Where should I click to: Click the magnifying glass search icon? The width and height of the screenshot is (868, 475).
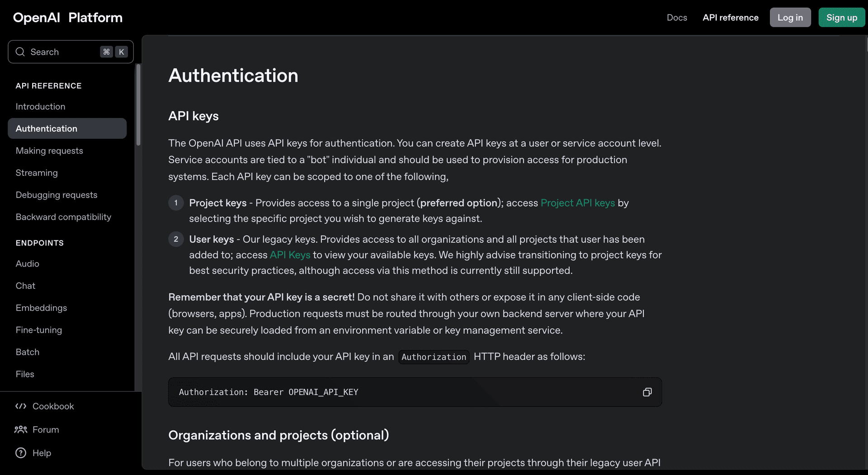click(20, 52)
